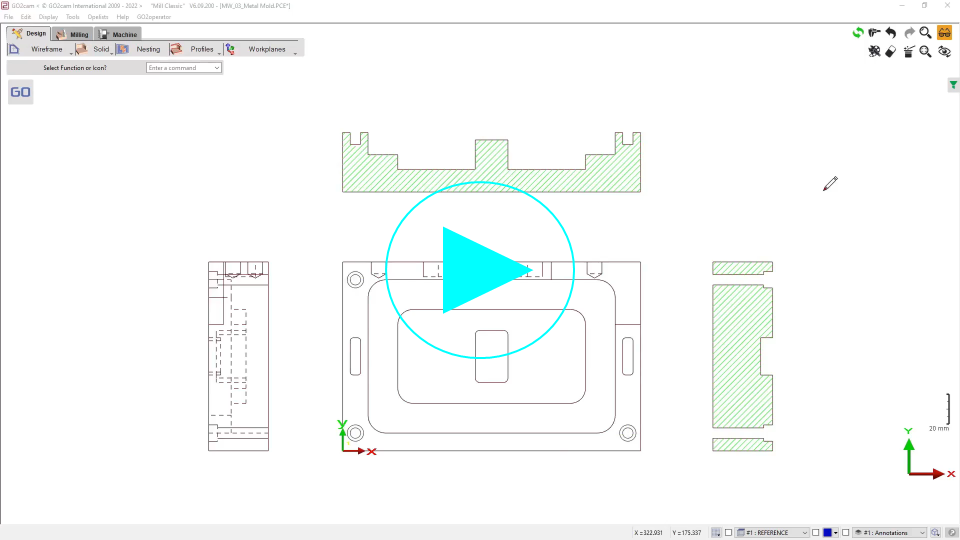This screenshot has width=960, height=540.
Task: Click the undo arrow icon
Action: [891, 33]
